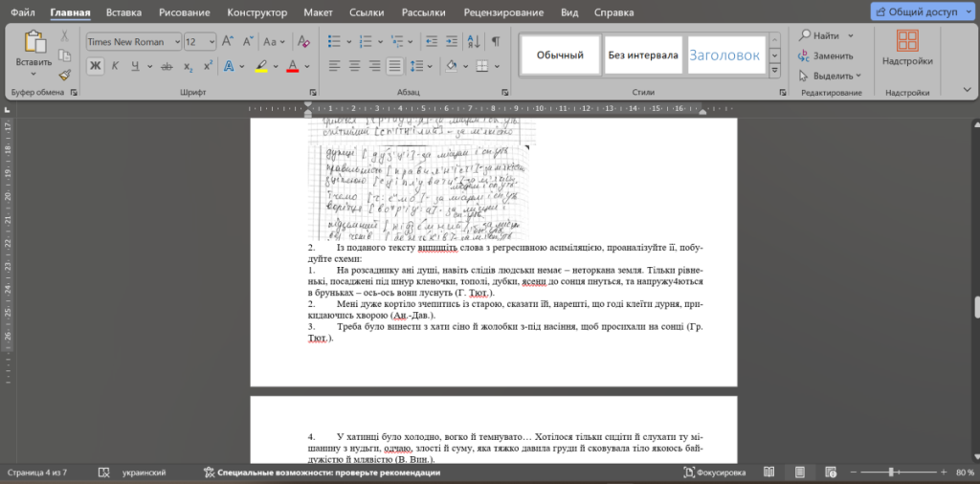Toggle paragraph marks display ¶
Viewport: 980px width, 484px height.
496,42
